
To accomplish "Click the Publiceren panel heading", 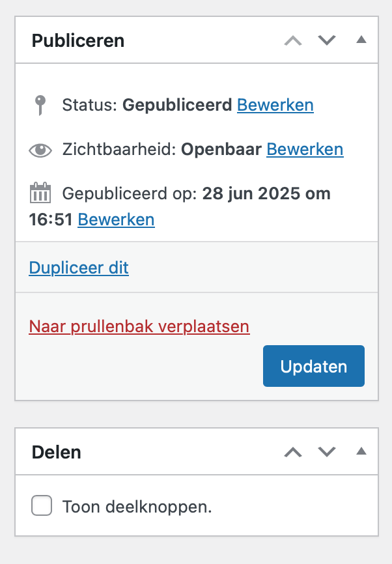I will click(x=78, y=40).
